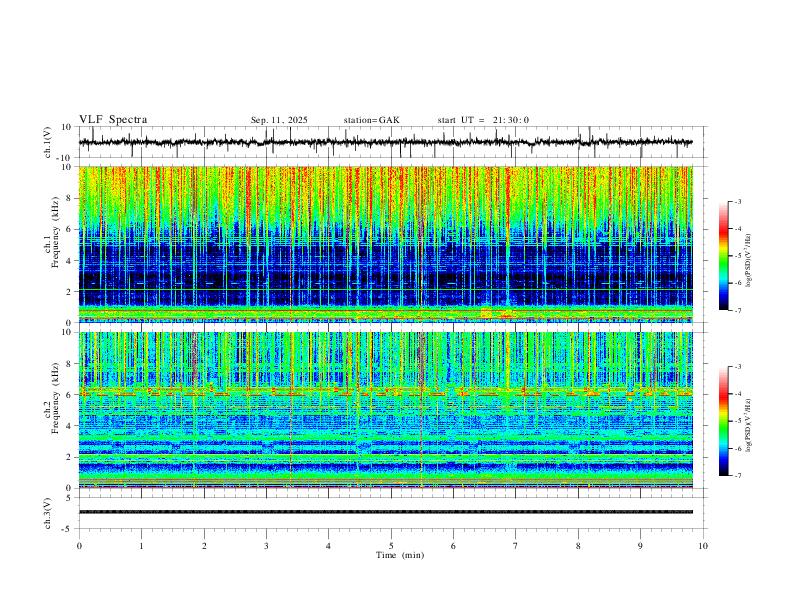Click the time axis tick label "7"
This screenshot has width=792, height=612.
click(x=516, y=546)
